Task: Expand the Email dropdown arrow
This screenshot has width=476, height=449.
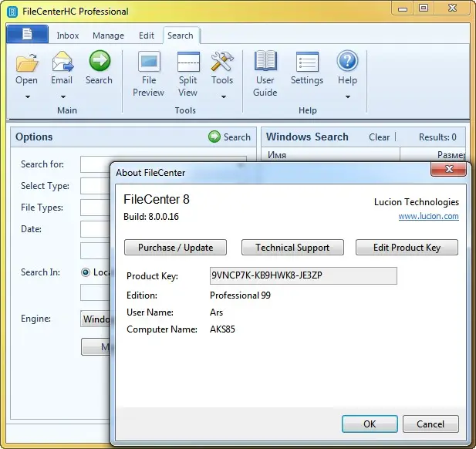Action: pyautogui.click(x=63, y=97)
